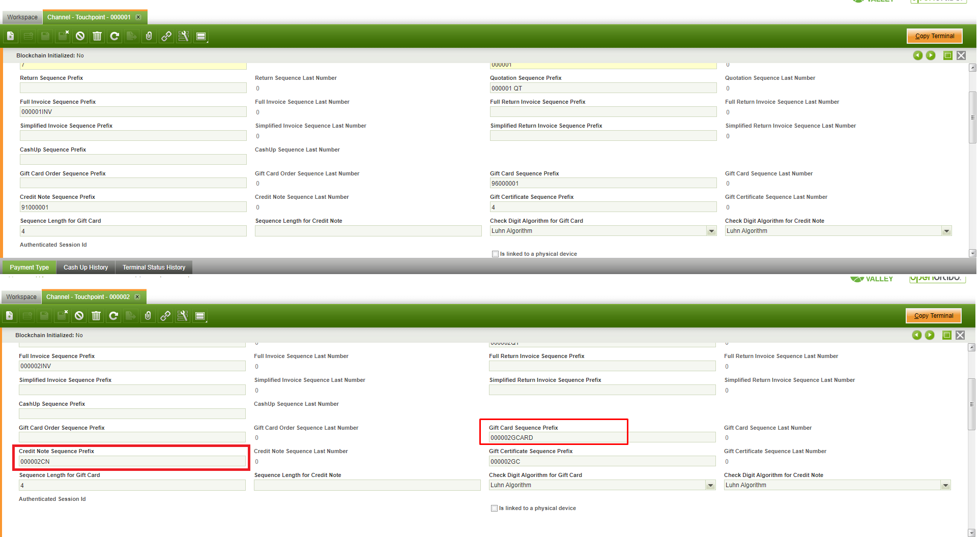
Task: Click scroll-up arrow of Touchpoint 000002 form scrollbar
Action: pos(971,348)
